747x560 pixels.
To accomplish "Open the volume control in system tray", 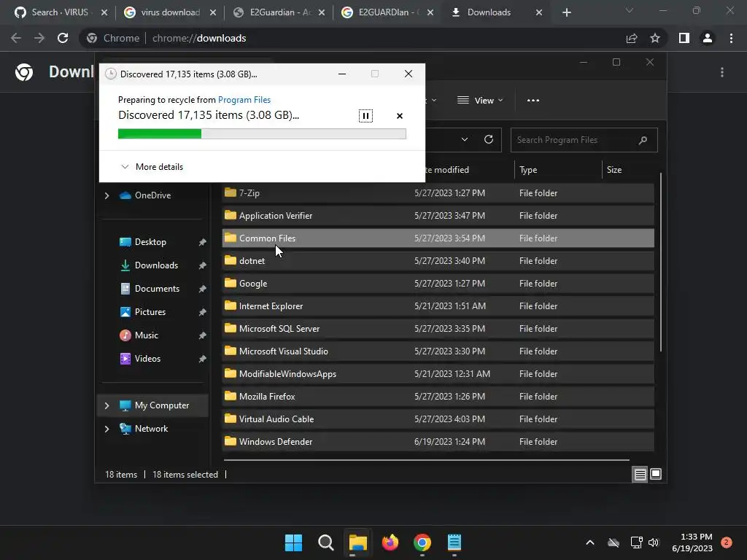I will tap(653, 542).
